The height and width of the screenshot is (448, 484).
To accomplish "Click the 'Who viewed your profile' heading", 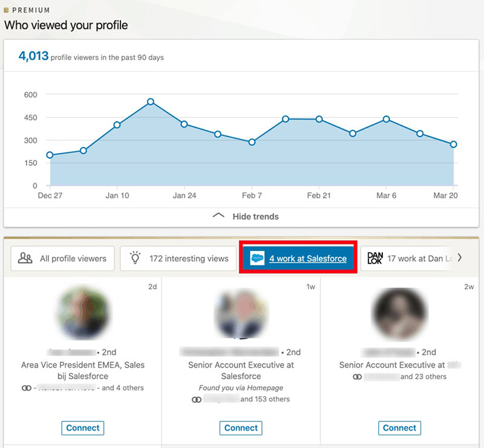I will coord(66,25).
